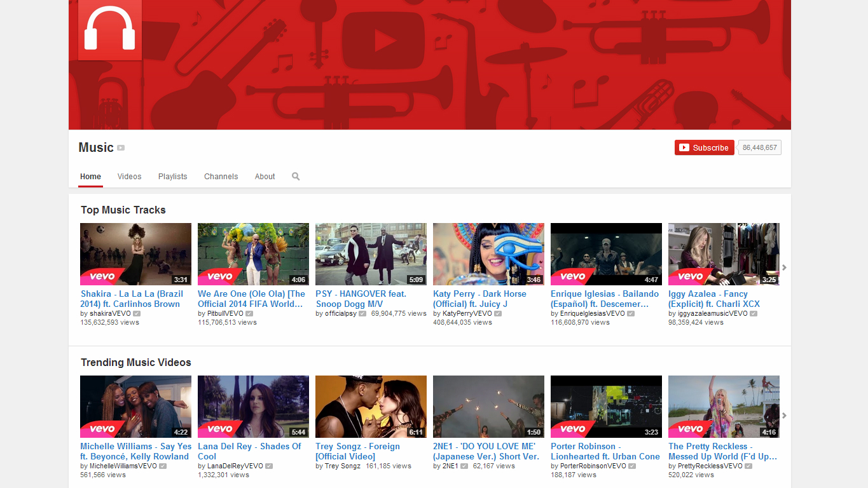Image resolution: width=868 pixels, height=488 pixels.
Task: Subscribe to the Music channel
Action: click(704, 147)
